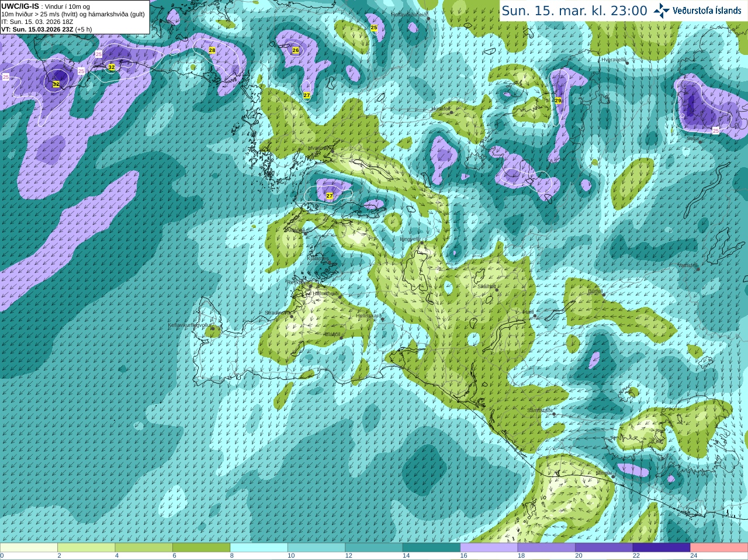Image resolution: width=748 pixels, height=560 pixels.
Task: Click the Hveravellir station label
Action: pos(614,60)
